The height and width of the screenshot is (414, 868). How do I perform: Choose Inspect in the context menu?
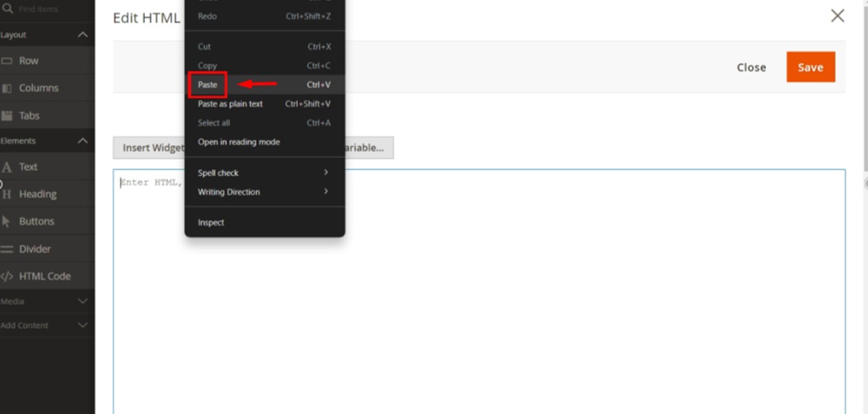tap(265, 222)
